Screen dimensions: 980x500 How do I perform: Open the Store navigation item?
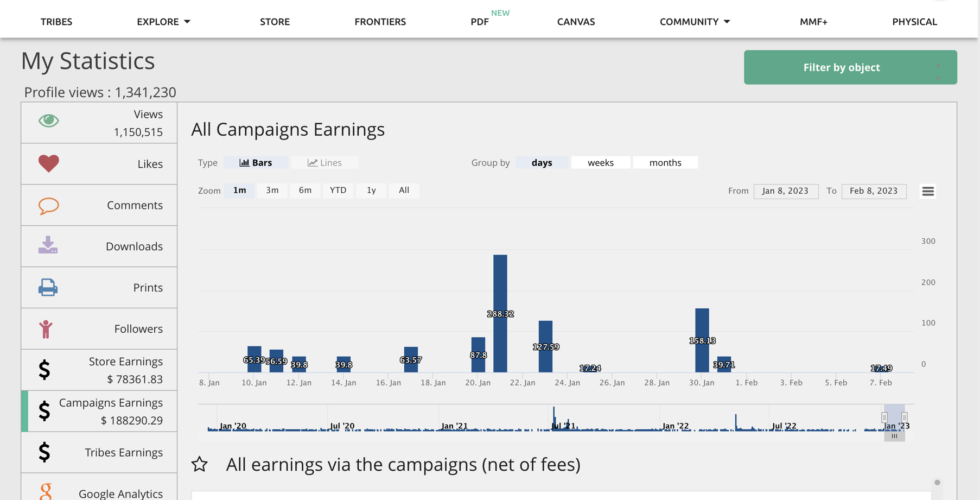(275, 22)
